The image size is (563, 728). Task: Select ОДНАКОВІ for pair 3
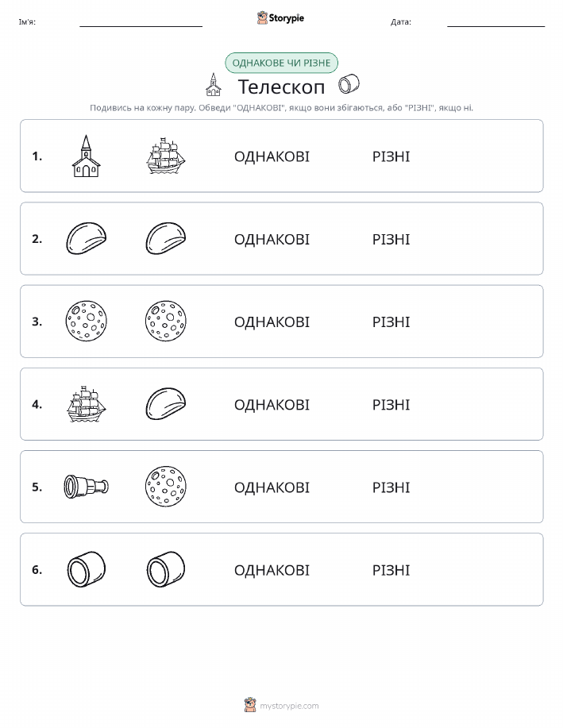272,322
